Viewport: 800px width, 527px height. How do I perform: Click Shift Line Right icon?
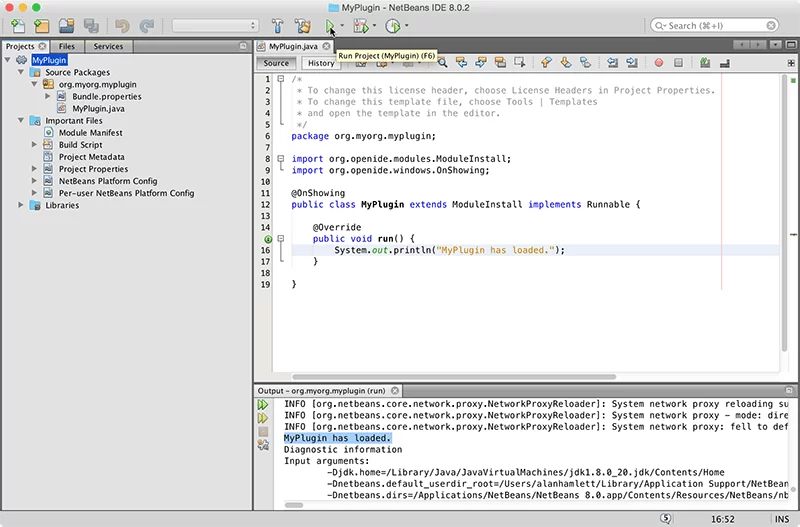tap(632, 63)
